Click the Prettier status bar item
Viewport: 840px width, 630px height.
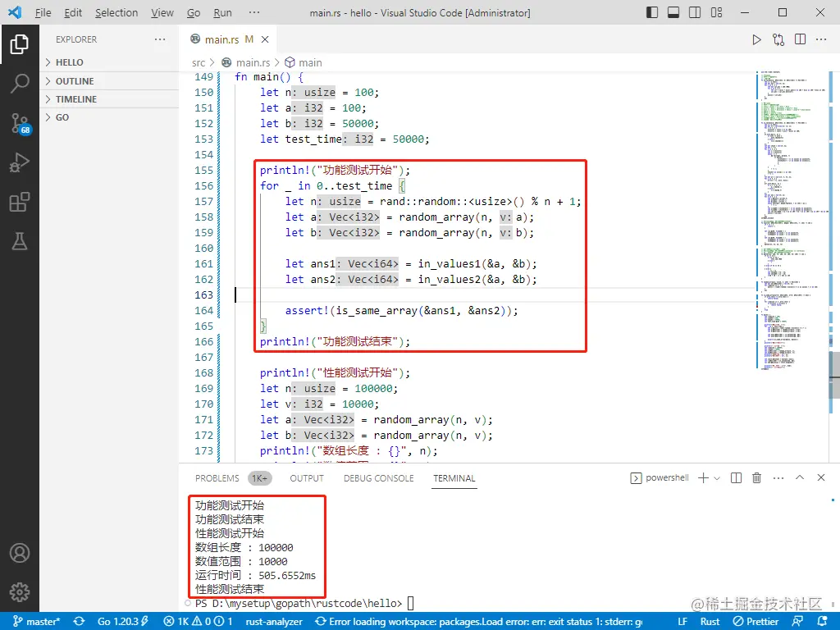[x=756, y=622]
